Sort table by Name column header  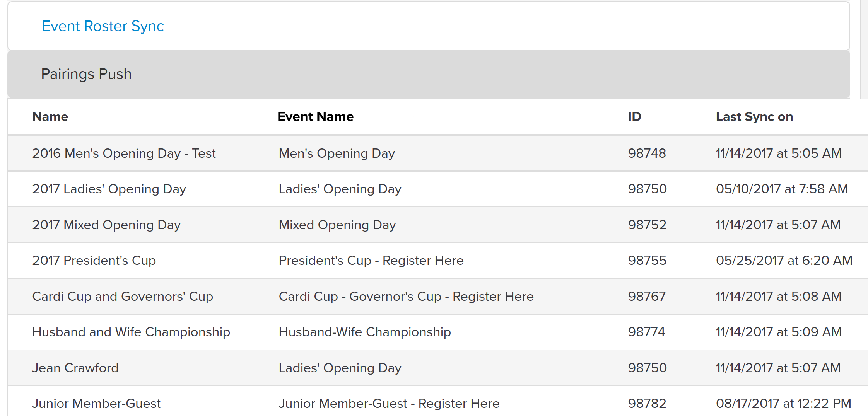pos(50,117)
